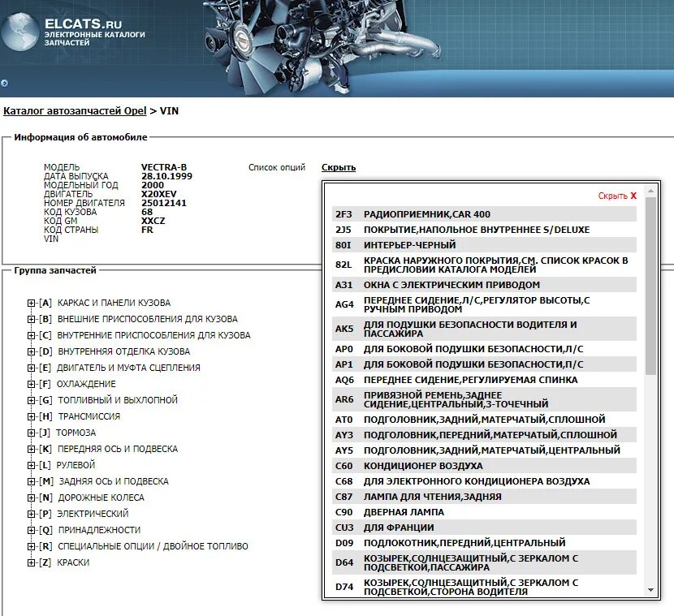The width and height of the screenshot is (674, 616).
Task: Click the small round arrow icon in header
Action: (x=4, y=83)
